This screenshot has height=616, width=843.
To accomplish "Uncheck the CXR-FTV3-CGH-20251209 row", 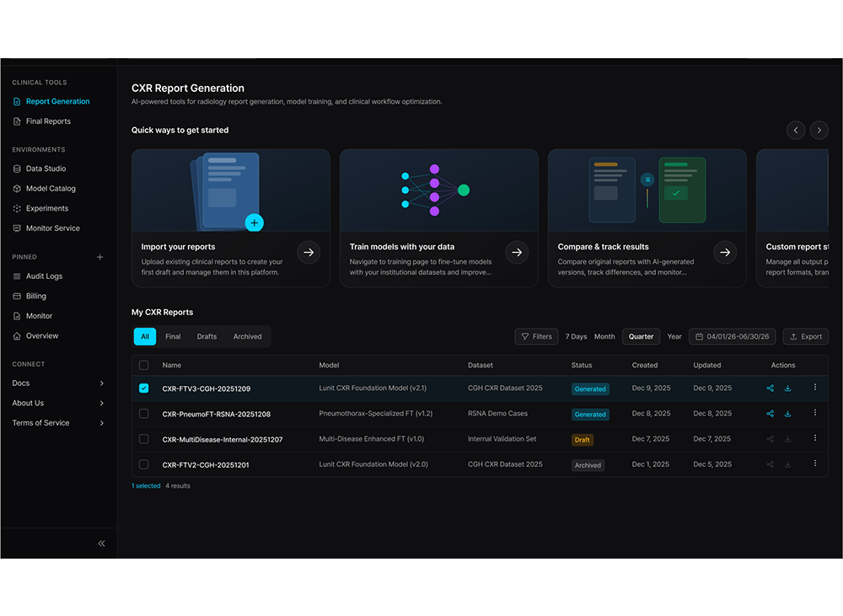I will [142, 388].
